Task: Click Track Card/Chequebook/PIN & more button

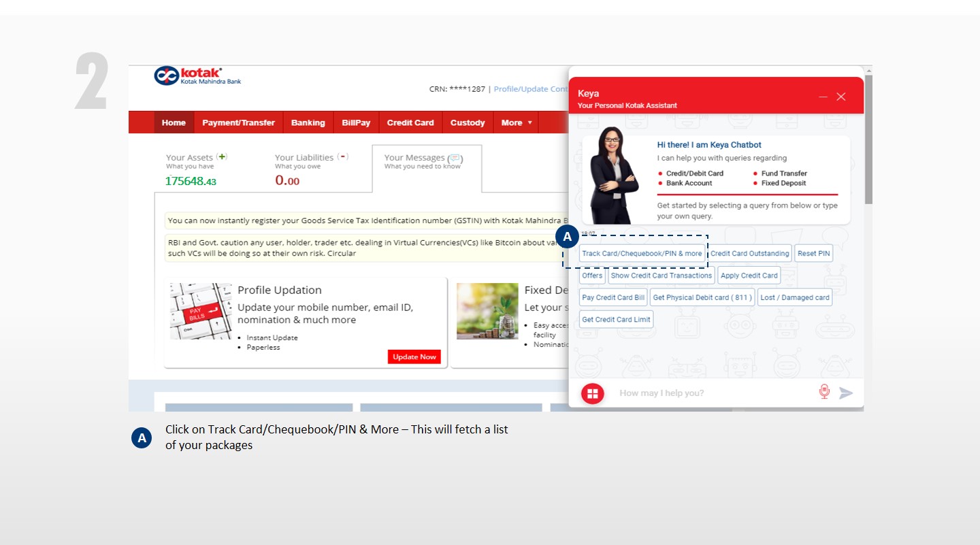Action: [x=642, y=254]
